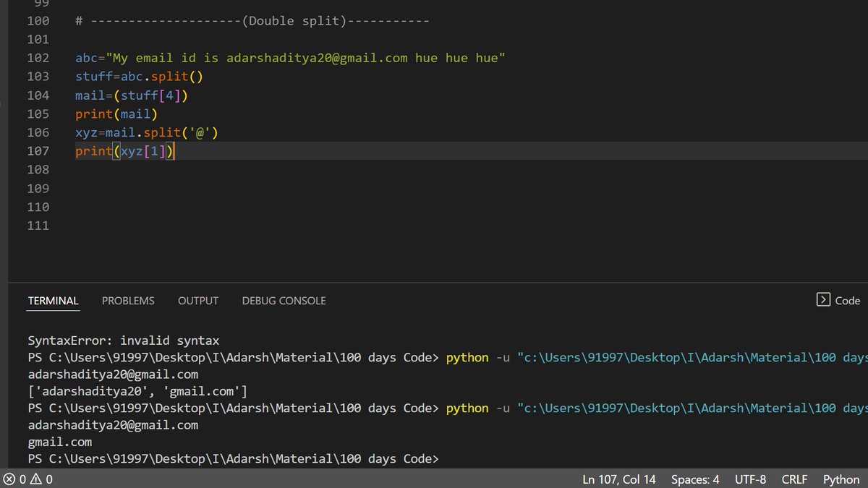The image size is (868, 488).
Task: Click the mail=(stuff[4]) code line
Action: (132, 95)
